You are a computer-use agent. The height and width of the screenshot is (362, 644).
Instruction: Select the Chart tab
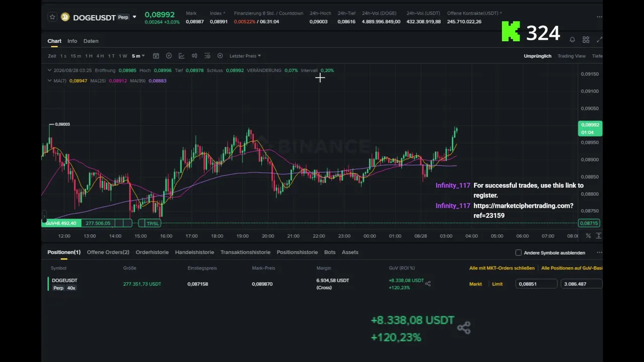pyautogui.click(x=54, y=41)
